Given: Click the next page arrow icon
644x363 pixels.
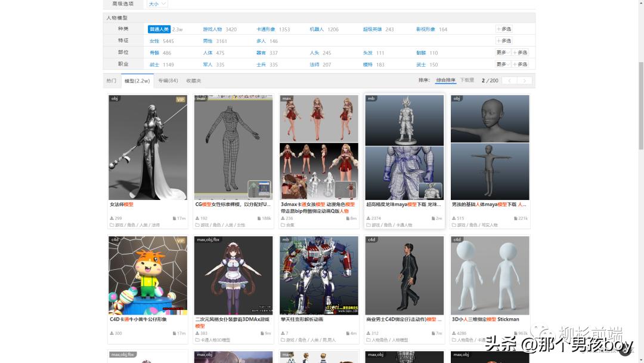Looking at the screenshot, I should (x=524, y=81).
